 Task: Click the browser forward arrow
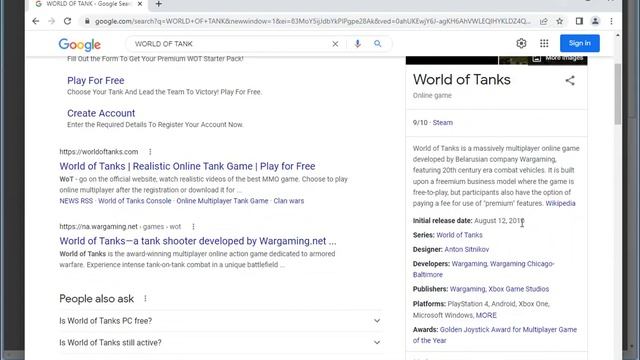[x=51, y=21]
